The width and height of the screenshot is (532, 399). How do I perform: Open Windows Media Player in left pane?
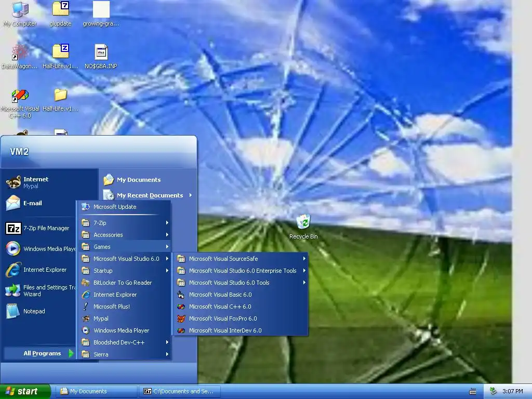[40, 249]
